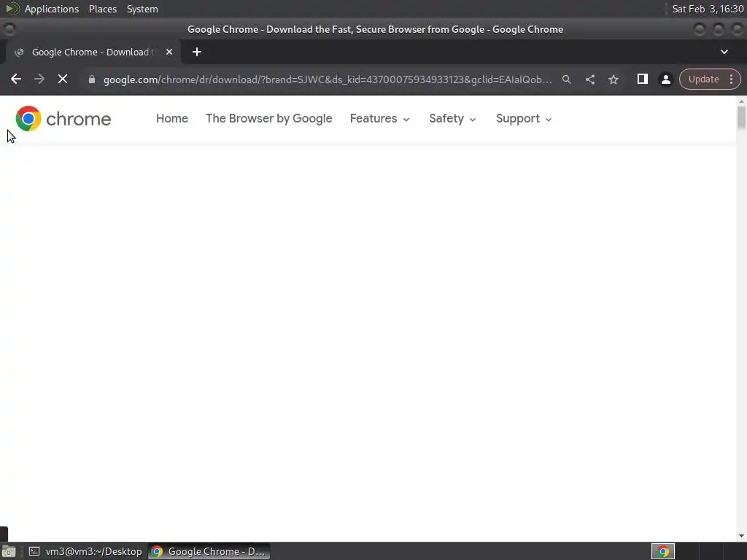Click the Update button
This screenshot has width=747, height=560.
pos(703,79)
